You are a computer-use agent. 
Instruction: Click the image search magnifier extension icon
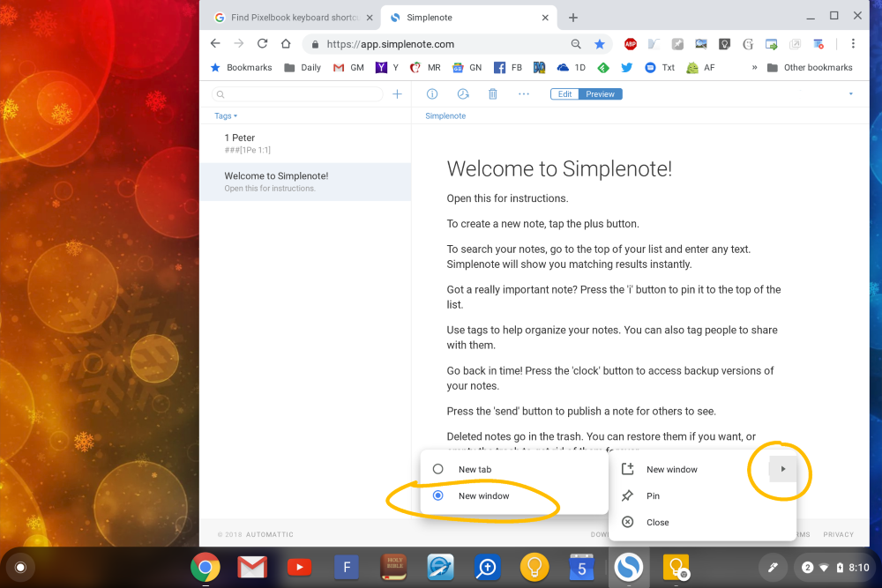(x=701, y=44)
